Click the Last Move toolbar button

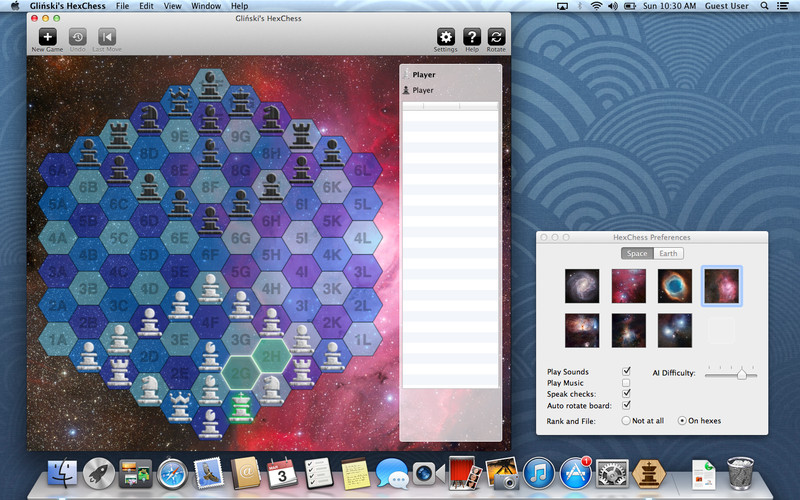point(107,40)
